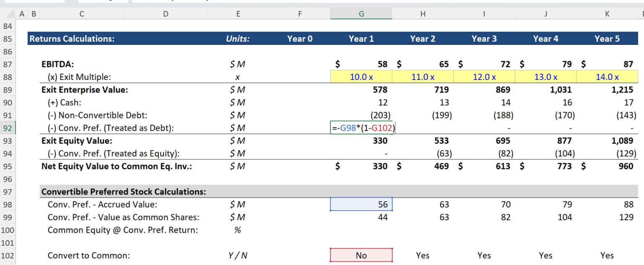Click the Year 2 Convert to Common Yes cell
The height and width of the screenshot is (265, 644).
pos(422,255)
